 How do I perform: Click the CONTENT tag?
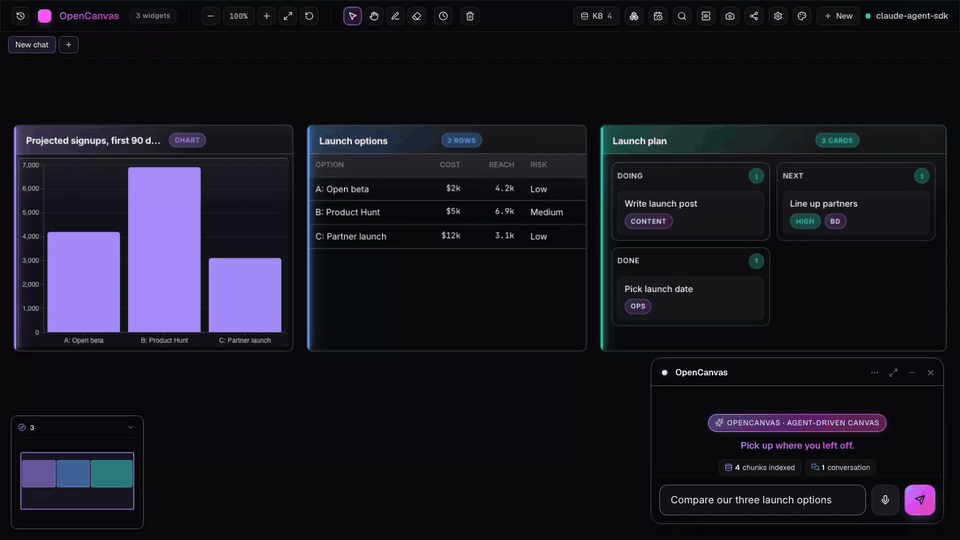pos(648,221)
